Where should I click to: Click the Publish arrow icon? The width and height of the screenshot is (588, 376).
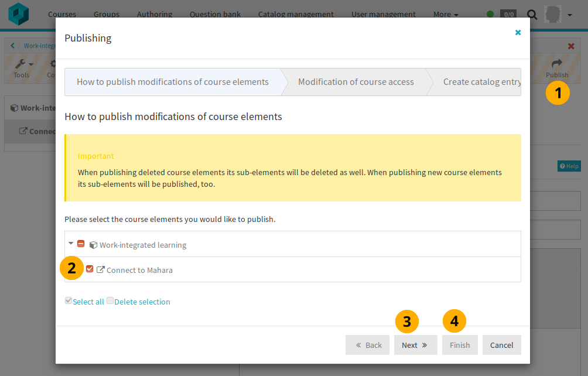point(556,63)
